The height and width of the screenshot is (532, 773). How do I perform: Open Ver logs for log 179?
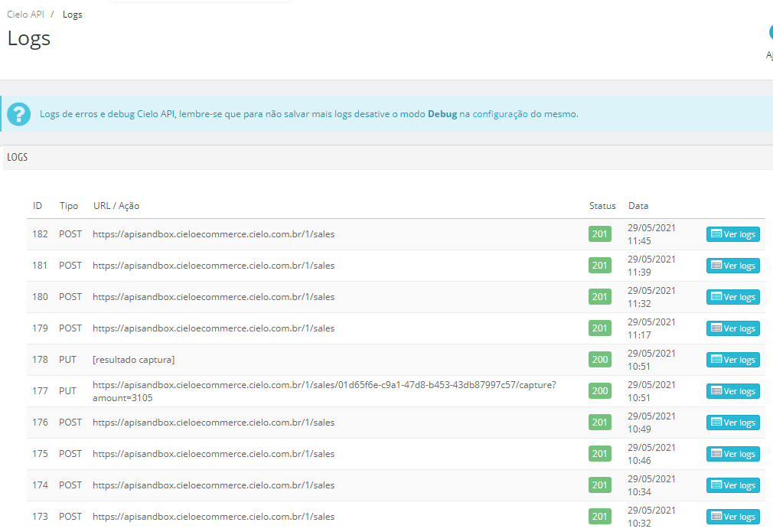732,328
